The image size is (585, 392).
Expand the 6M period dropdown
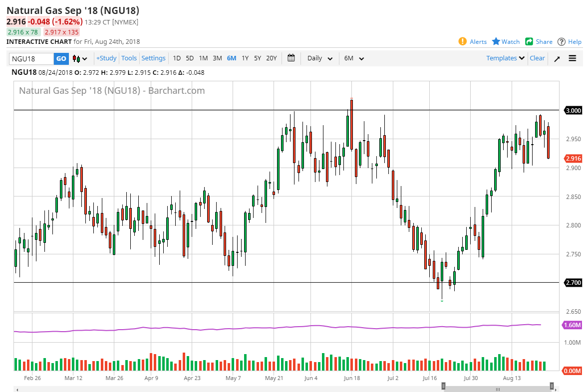pos(354,58)
